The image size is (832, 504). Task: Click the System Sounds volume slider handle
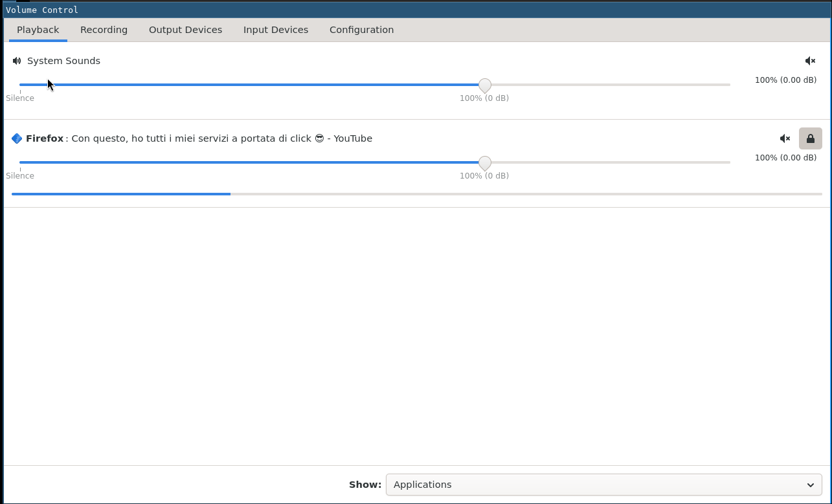pyautogui.click(x=484, y=85)
